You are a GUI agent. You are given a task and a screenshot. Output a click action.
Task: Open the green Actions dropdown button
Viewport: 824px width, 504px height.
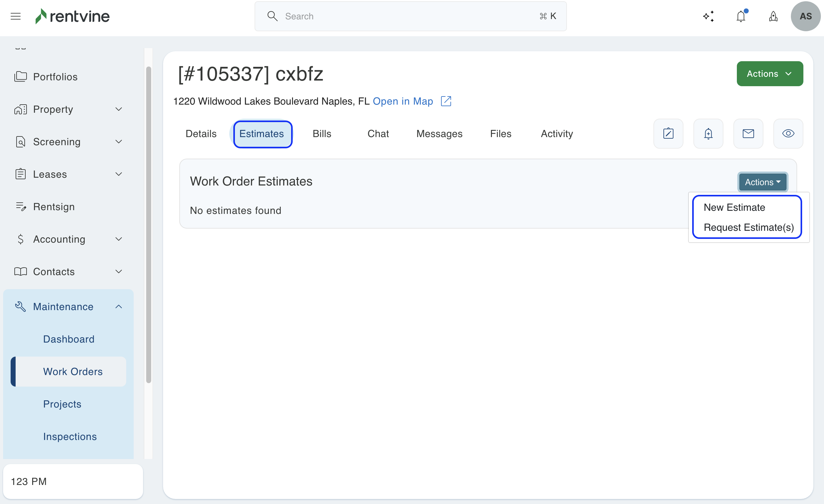tap(769, 73)
